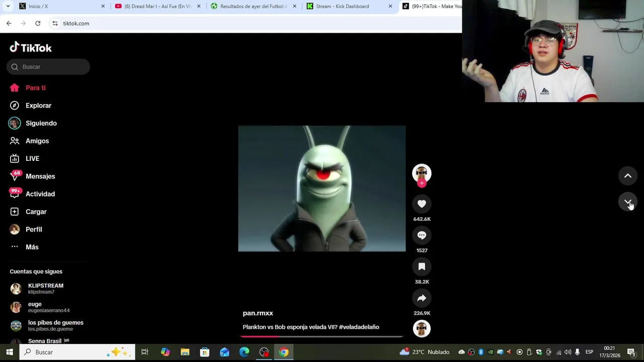The height and width of the screenshot is (362, 644).
Task: Open OBS Studio taskbar icon
Action: [264, 352]
